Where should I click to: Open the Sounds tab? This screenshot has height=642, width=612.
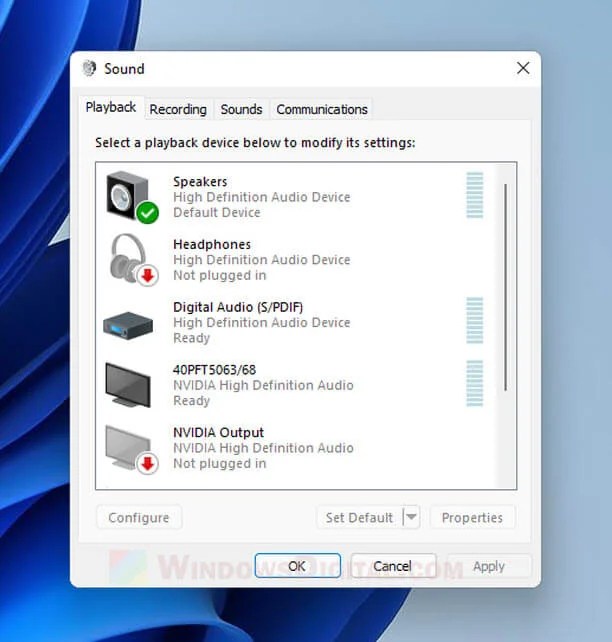coord(241,109)
